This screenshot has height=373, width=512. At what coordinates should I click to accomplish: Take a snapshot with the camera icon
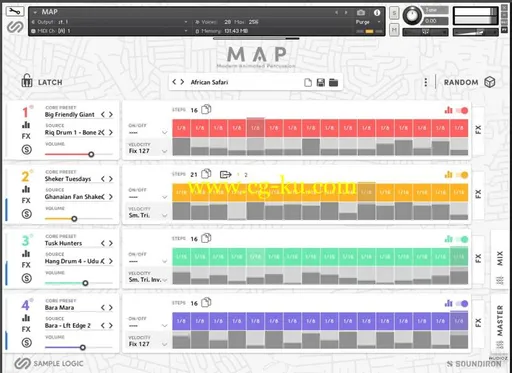point(361,13)
